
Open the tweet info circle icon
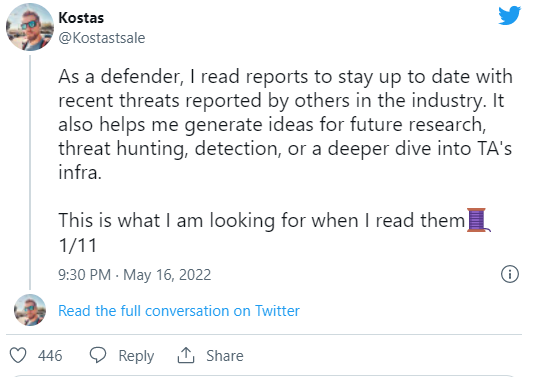pos(510,274)
